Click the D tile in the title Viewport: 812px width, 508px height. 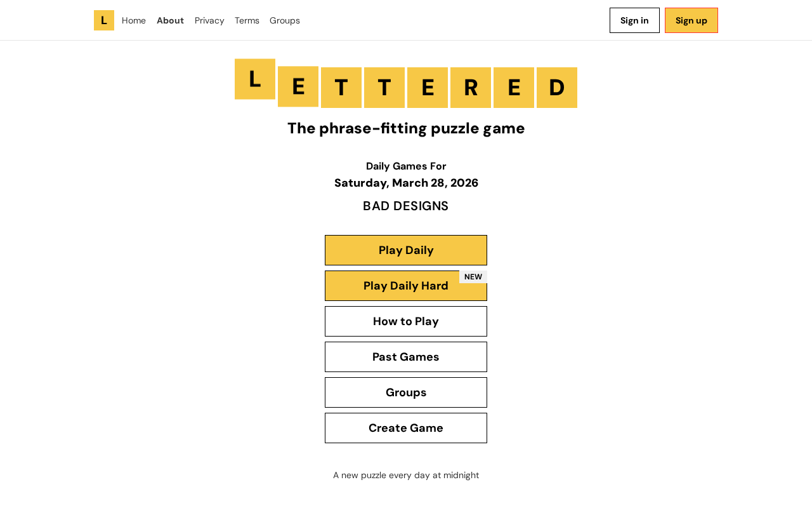tap(557, 88)
